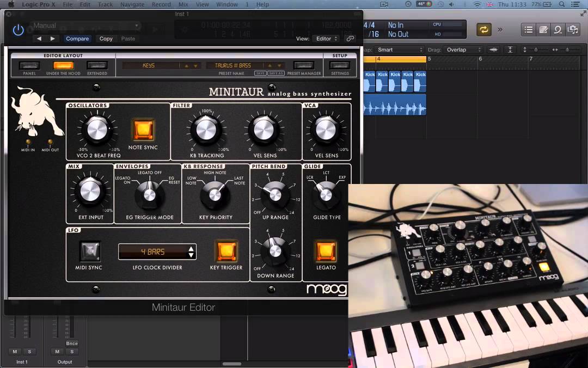Toggle the Legato glide button
This screenshot has width=588, height=368.
coord(326,251)
